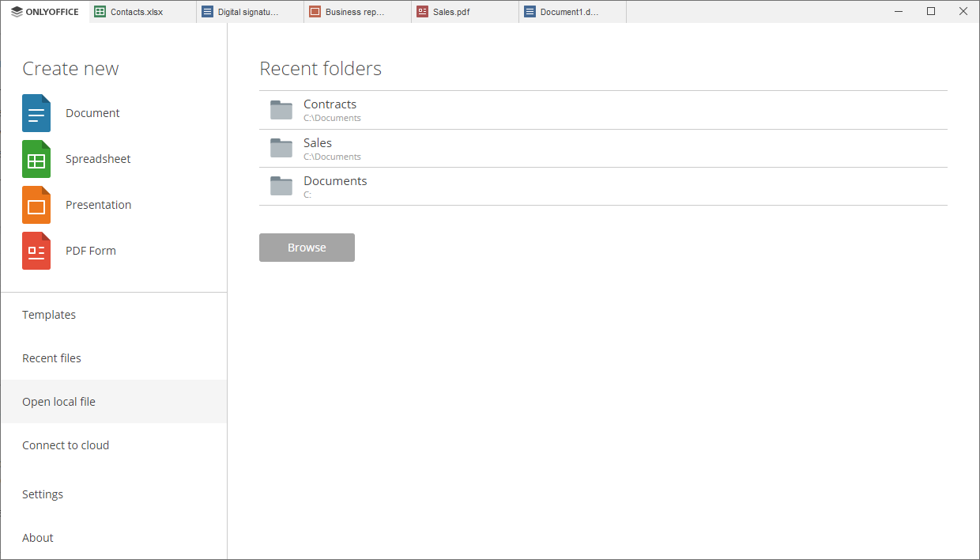The image size is (980, 560).
Task: Click the green Spreadsheet icon
Action: tap(36, 159)
